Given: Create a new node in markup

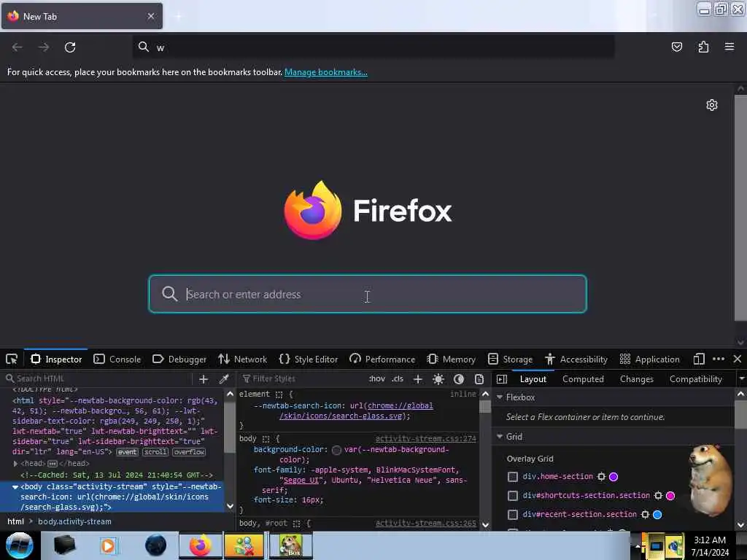Looking at the screenshot, I should click(x=204, y=379).
